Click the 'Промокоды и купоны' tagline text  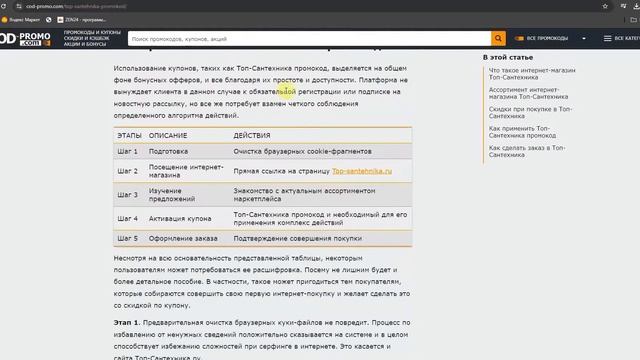point(92,32)
